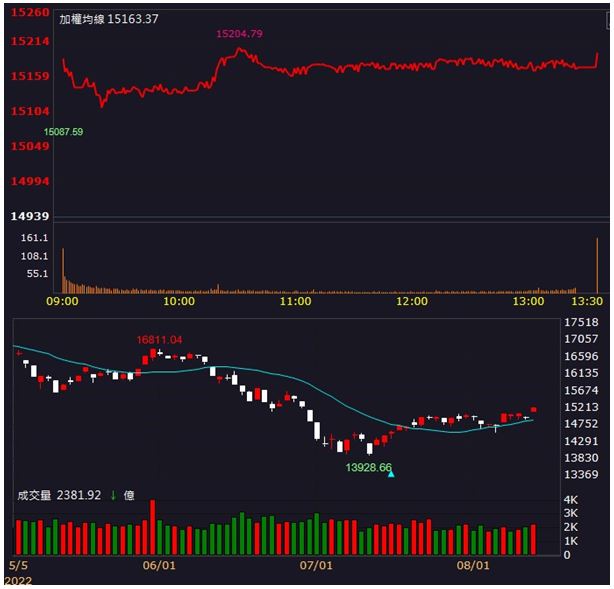
Task: Select the 08/01 date on the daily chart
Action: pyautogui.click(x=474, y=565)
